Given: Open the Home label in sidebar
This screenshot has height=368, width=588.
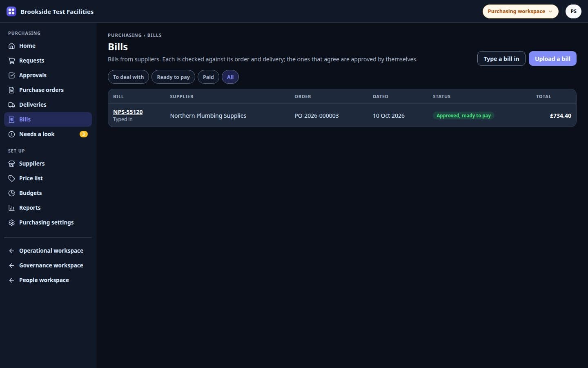Looking at the screenshot, I should click(27, 46).
